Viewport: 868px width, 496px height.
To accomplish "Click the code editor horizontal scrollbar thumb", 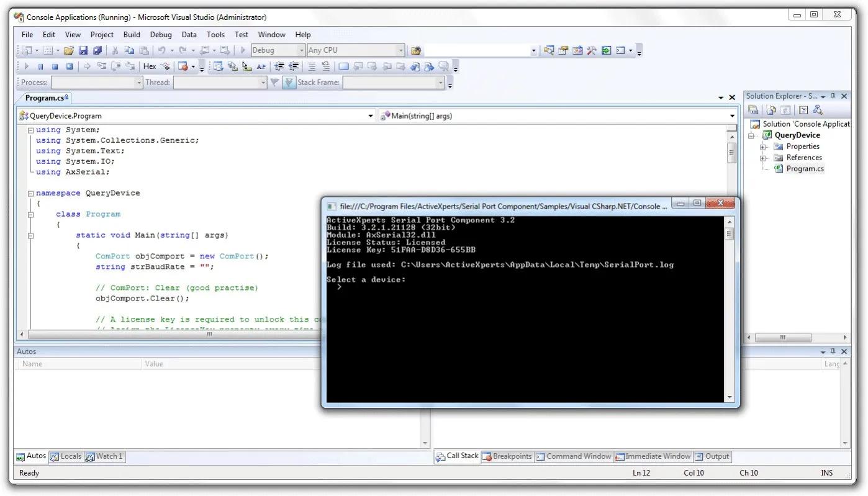I will click(209, 334).
